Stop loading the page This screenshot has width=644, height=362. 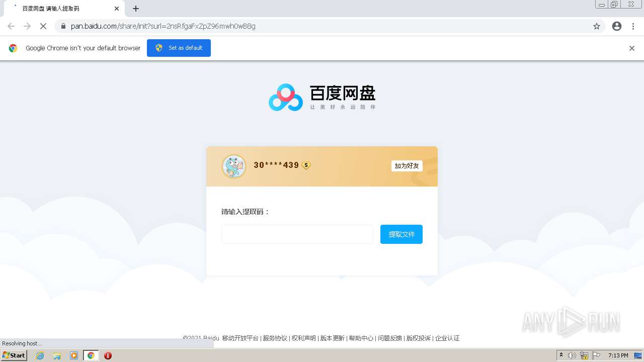tap(43, 26)
